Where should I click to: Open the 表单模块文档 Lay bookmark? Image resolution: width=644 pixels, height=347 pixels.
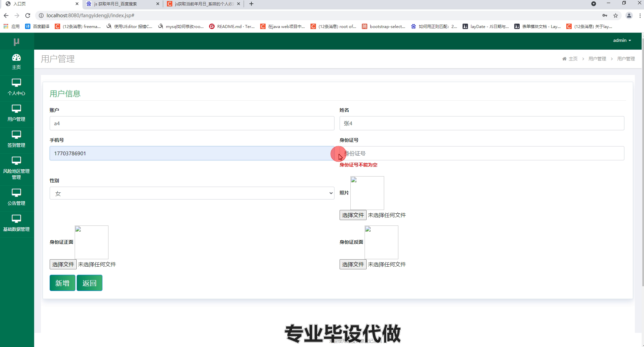point(537,26)
